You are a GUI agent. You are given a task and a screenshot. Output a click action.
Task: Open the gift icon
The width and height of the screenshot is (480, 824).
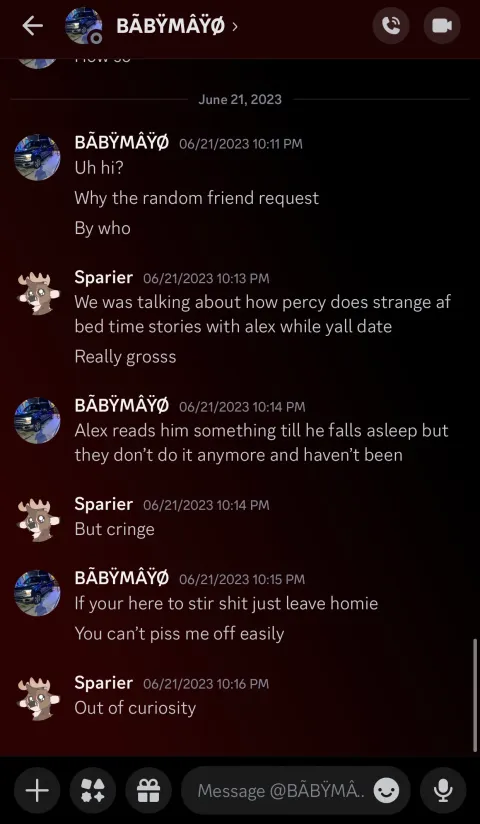pyautogui.click(x=148, y=790)
